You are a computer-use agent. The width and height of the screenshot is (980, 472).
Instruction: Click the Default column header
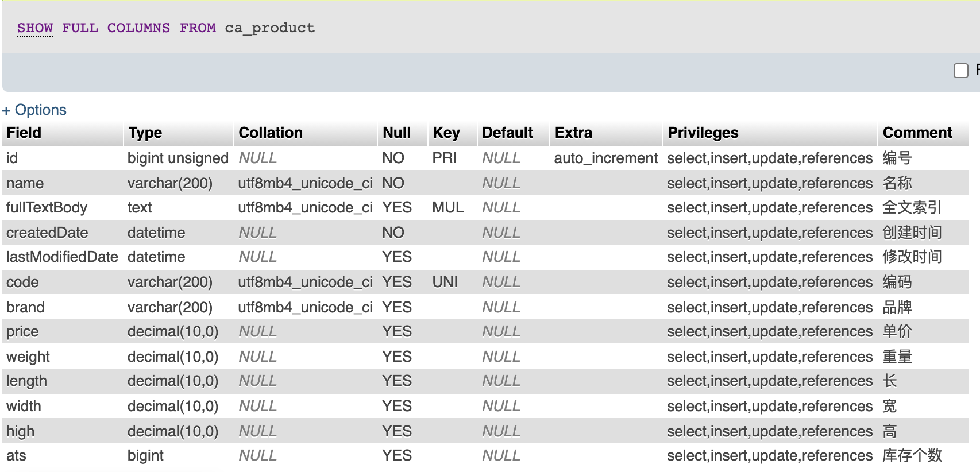point(507,133)
